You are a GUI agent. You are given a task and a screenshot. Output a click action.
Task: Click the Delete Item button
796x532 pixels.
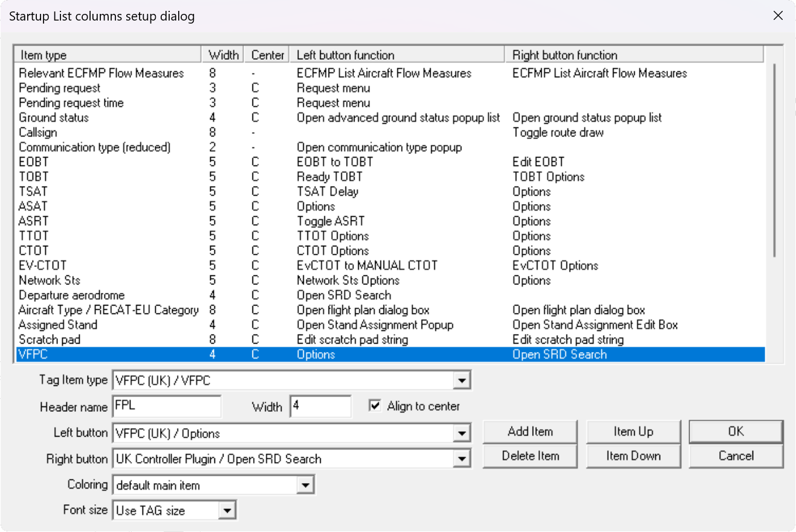click(530, 456)
